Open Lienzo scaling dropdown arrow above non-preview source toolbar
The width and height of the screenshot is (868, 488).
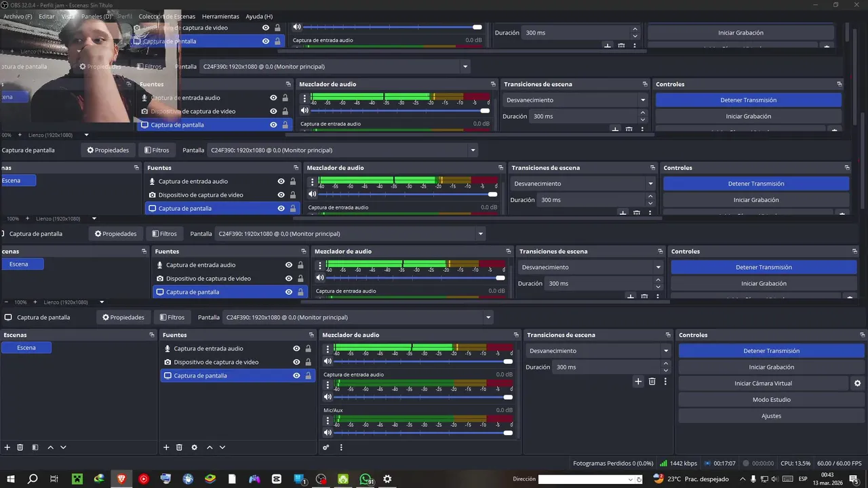click(x=102, y=302)
